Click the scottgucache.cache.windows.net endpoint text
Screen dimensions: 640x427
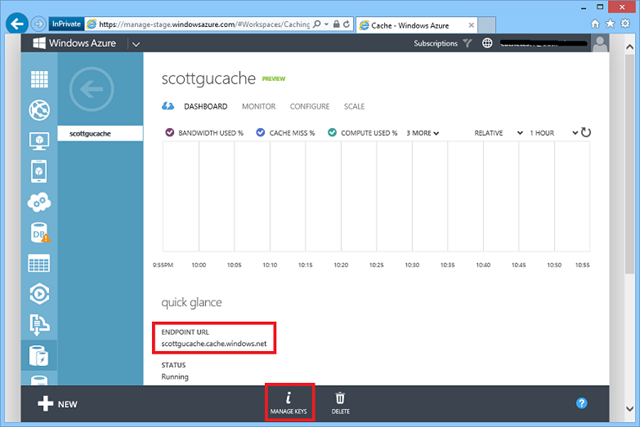[x=214, y=344]
